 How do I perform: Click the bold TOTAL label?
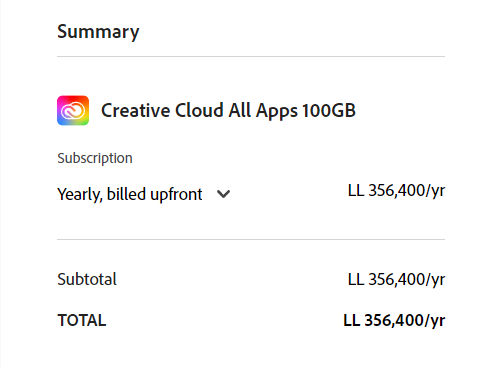point(82,320)
